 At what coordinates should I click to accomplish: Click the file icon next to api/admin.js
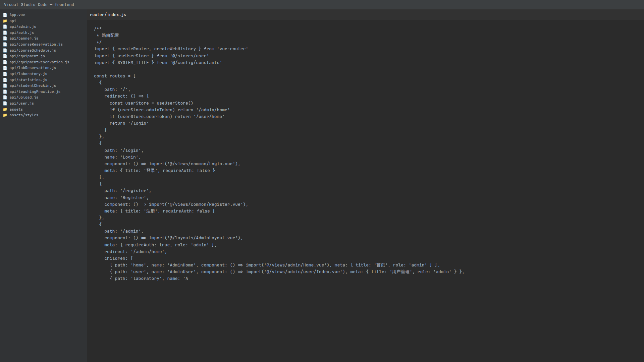(5, 27)
